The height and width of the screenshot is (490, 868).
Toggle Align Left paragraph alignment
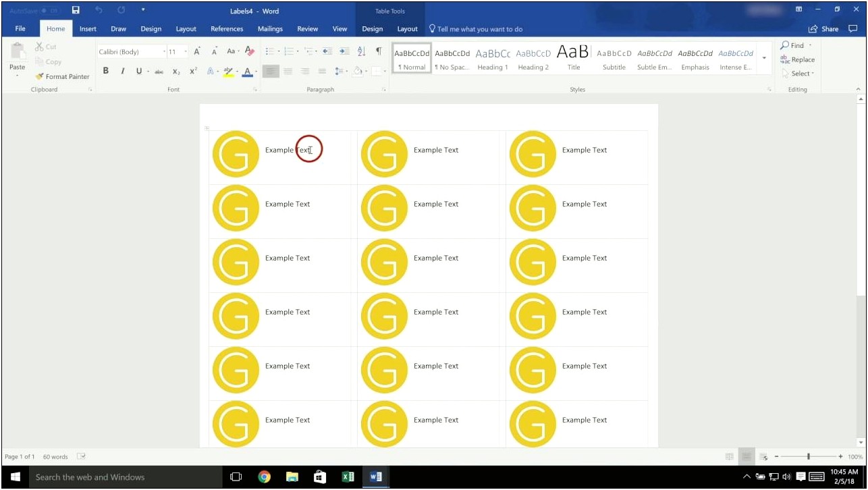pos(271,71)
